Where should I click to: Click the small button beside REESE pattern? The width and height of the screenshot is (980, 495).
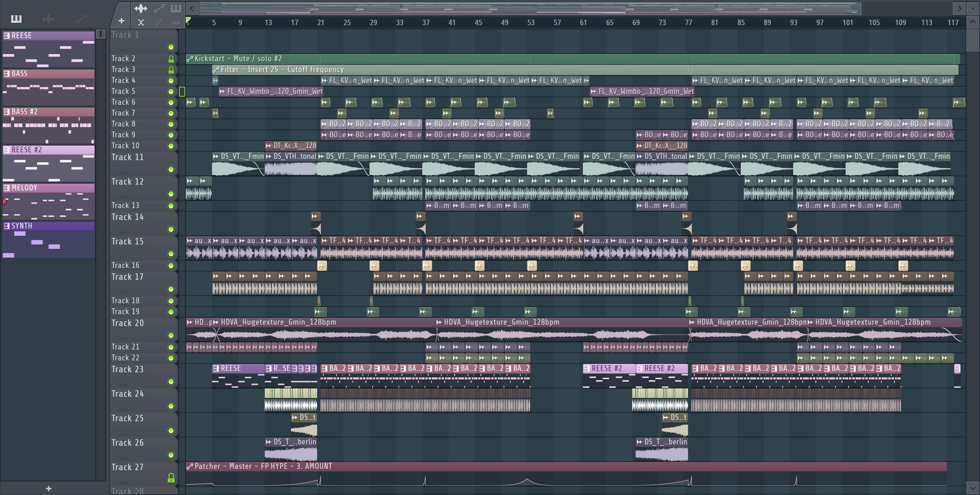[100, 34]
